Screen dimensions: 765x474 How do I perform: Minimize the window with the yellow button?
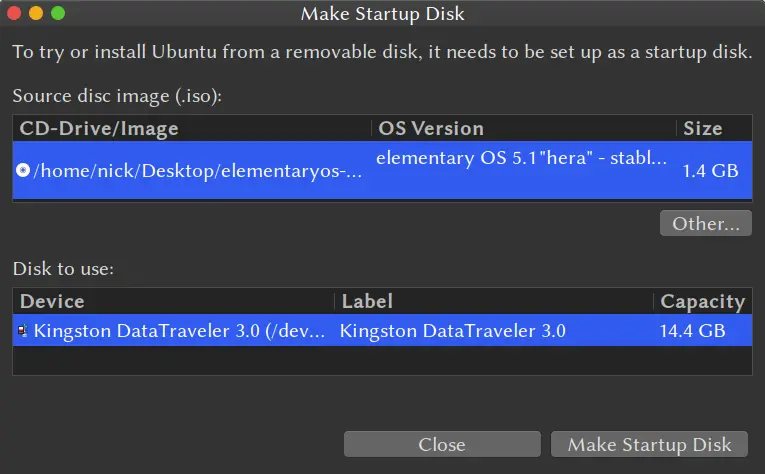coord(36,14)
